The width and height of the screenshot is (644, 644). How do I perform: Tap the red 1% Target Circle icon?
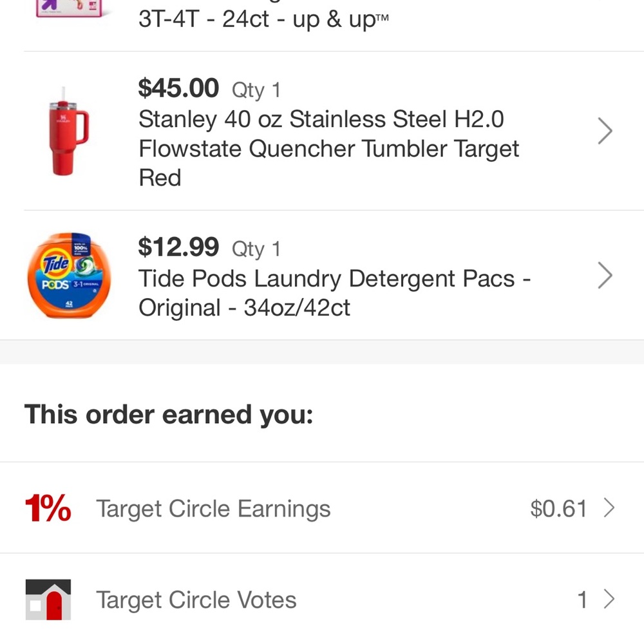point(48,509)
